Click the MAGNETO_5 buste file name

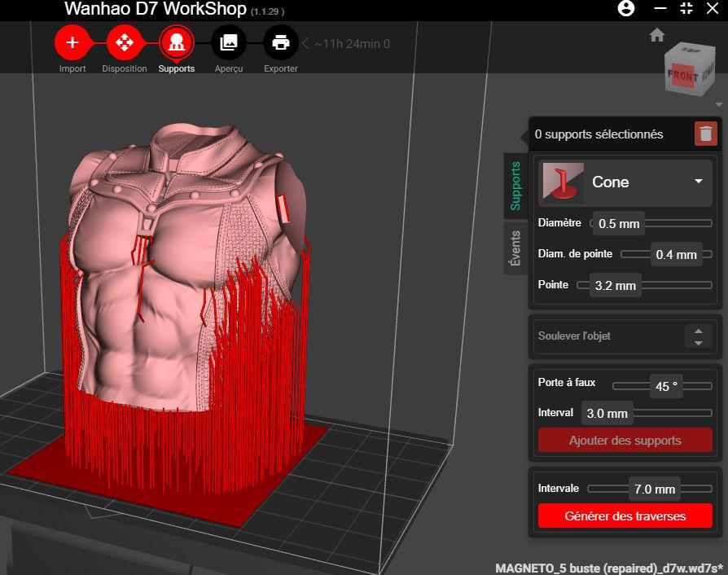[609, 568]
